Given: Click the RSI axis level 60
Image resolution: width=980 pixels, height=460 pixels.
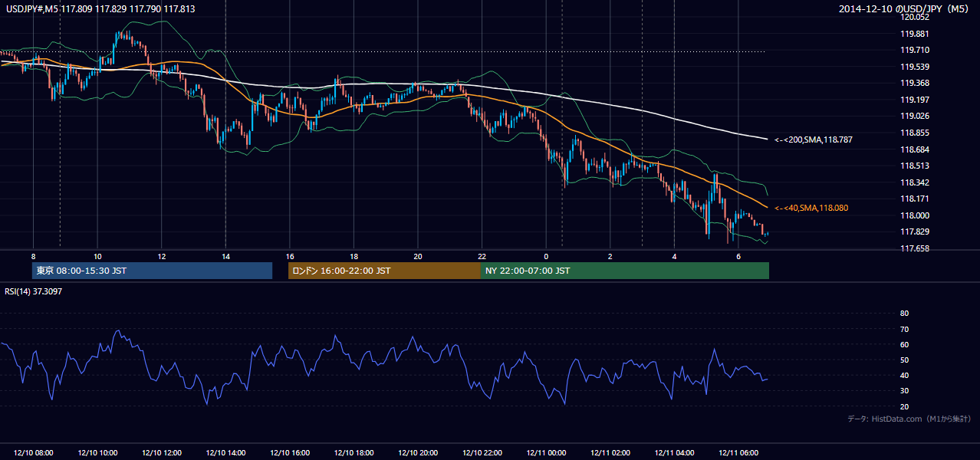Looking at the screenshot, I should point(904,344).
